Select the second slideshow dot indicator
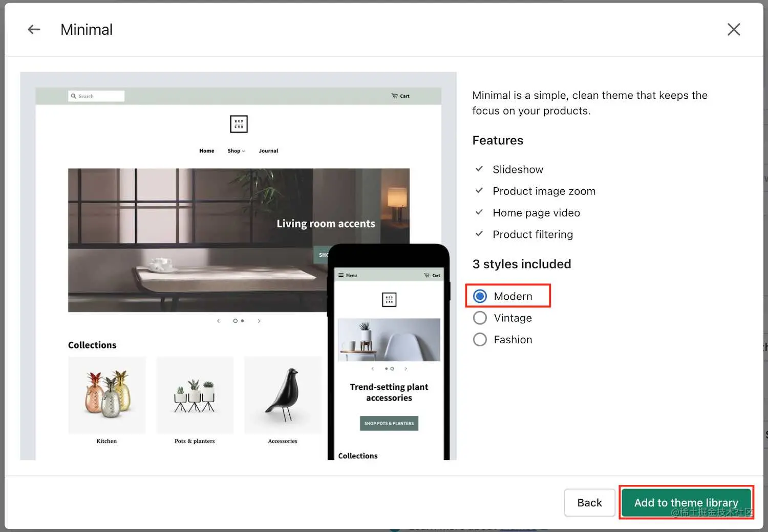 click(242, 321)
